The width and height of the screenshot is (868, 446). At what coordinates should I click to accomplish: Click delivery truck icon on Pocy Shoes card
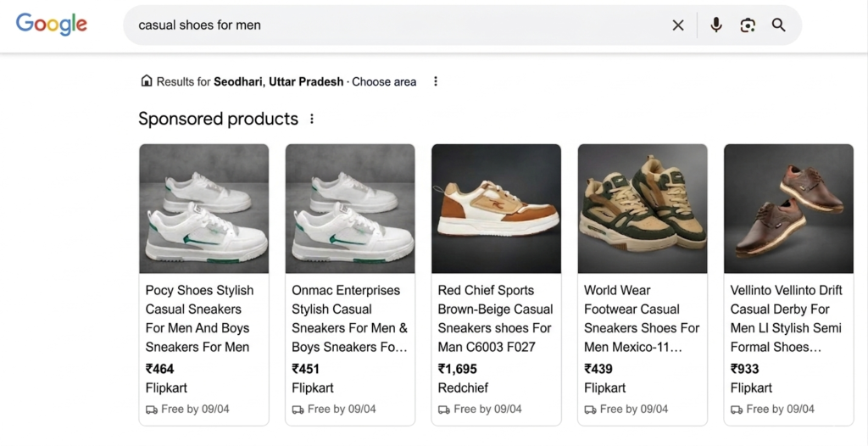(151, 410)
